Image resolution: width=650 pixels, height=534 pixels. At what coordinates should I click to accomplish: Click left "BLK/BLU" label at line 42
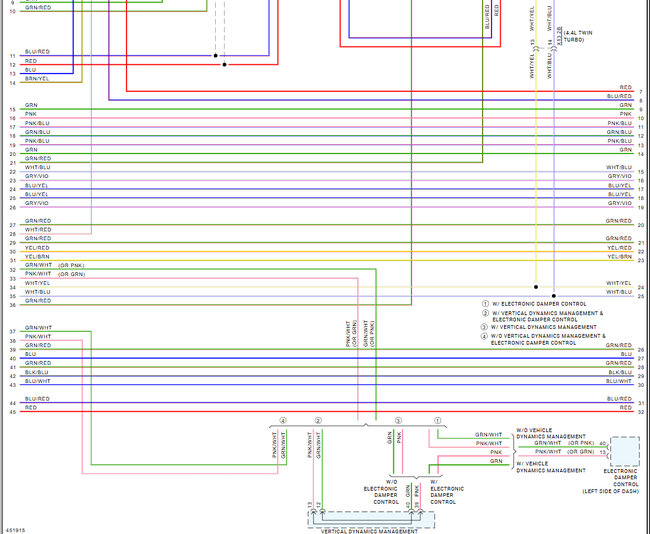coord(36,372)
